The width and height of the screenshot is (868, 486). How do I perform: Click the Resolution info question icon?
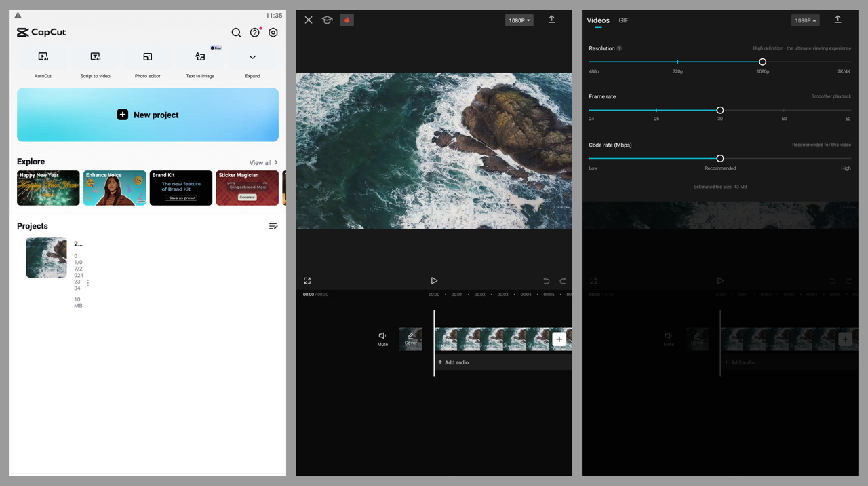click(x=619, y=48)
